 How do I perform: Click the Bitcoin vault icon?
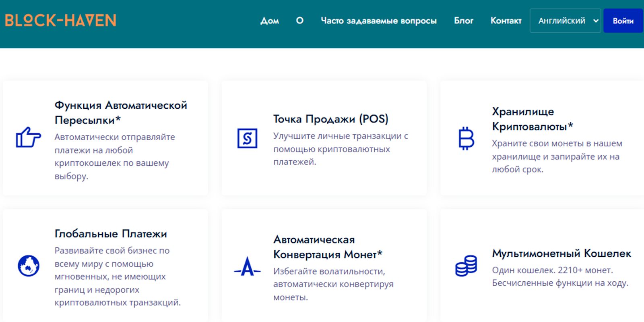point(466,139)
